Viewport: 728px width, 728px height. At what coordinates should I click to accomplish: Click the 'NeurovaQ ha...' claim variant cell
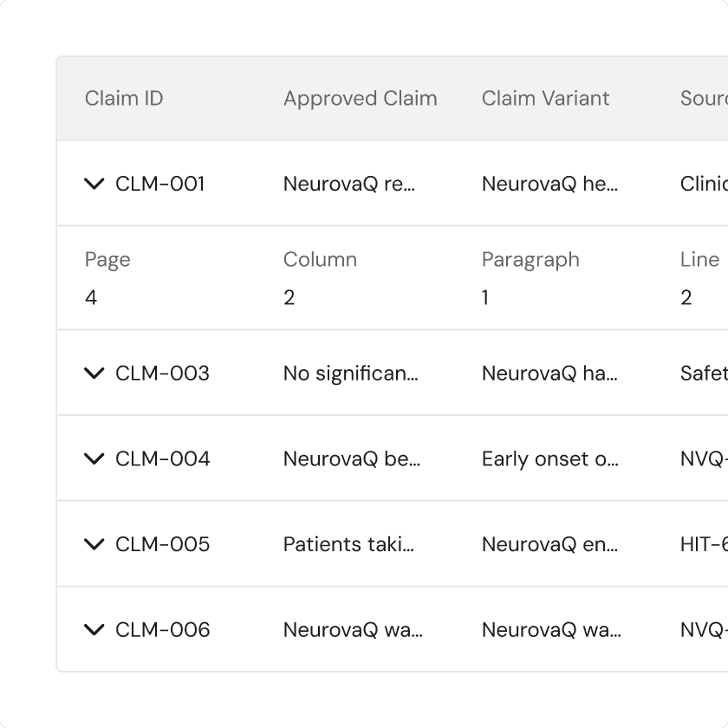549,374
